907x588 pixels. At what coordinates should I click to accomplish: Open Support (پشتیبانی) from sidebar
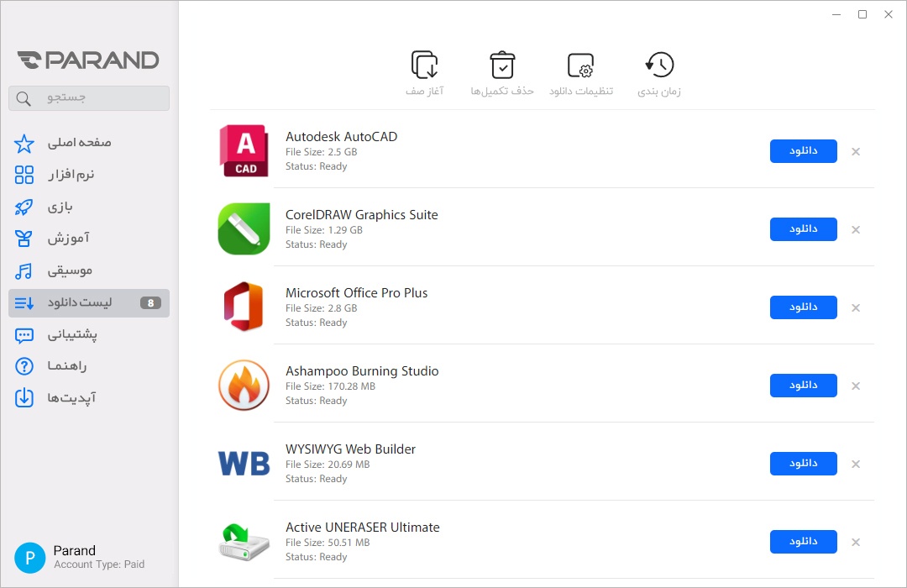point(89,335)
